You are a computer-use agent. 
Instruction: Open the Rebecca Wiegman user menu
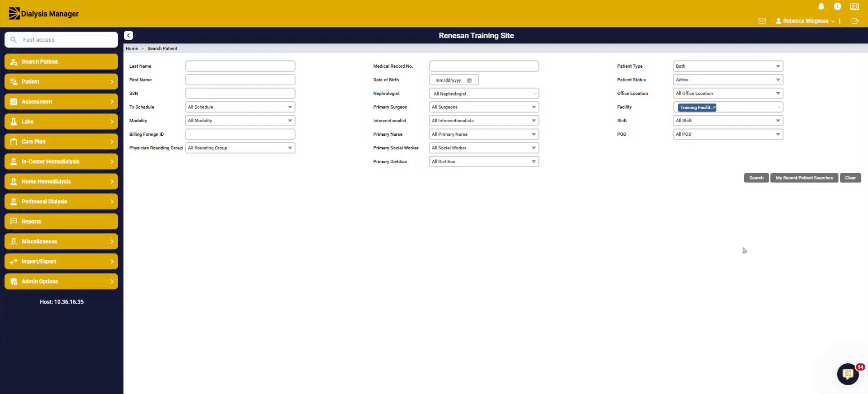coord(805,21)
